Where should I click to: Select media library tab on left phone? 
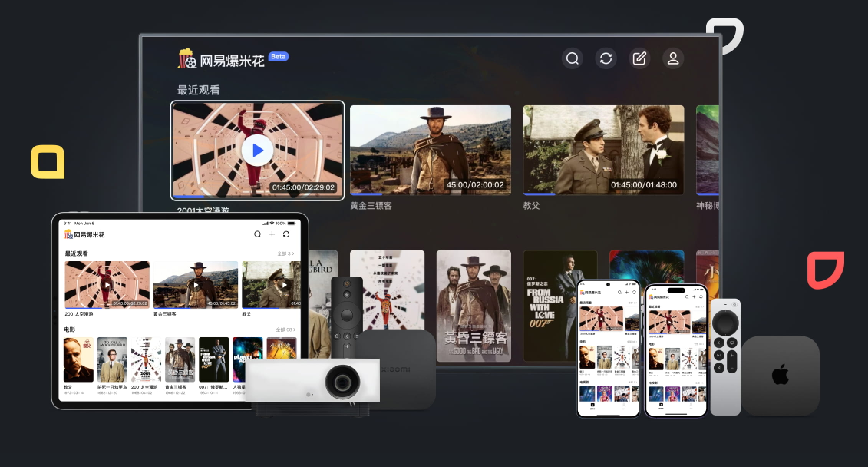pyautogui.click(x=593, y=406)
